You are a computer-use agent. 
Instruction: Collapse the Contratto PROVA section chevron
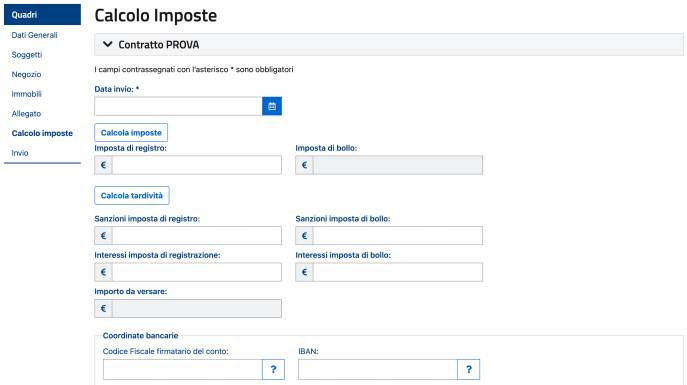pyautogui.click(x=107, y=44)
